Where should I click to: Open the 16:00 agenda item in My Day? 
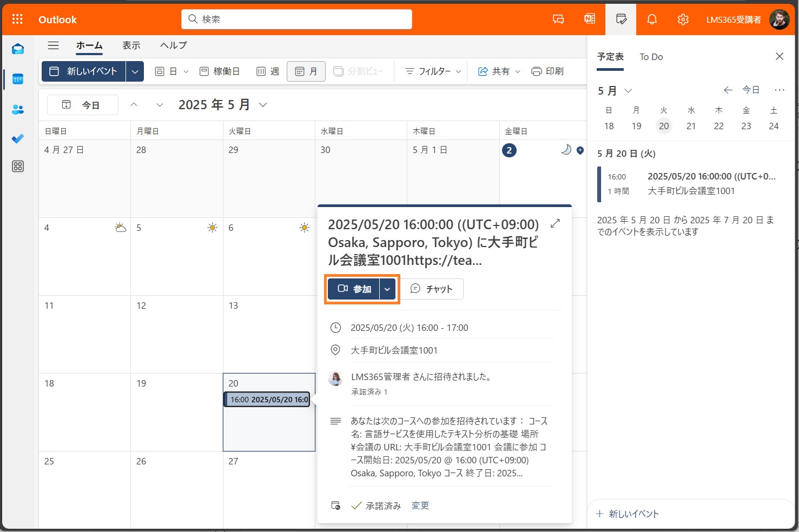689,184
